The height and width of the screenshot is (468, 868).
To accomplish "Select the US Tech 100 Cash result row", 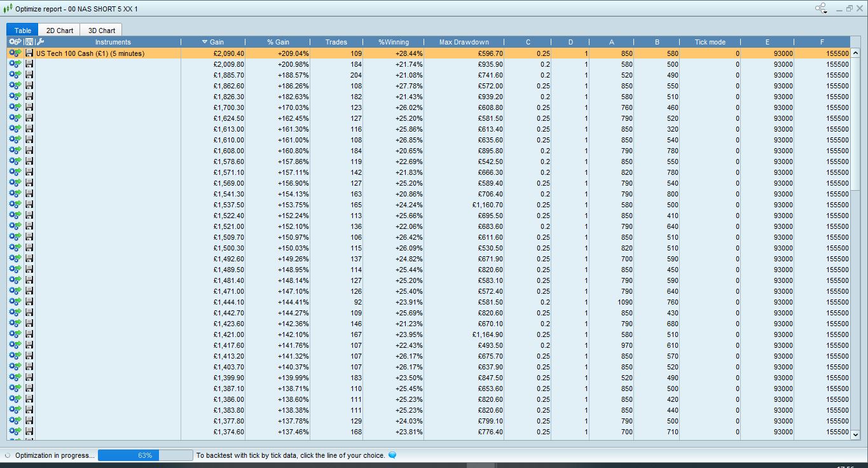I will [x=429, y=53].
